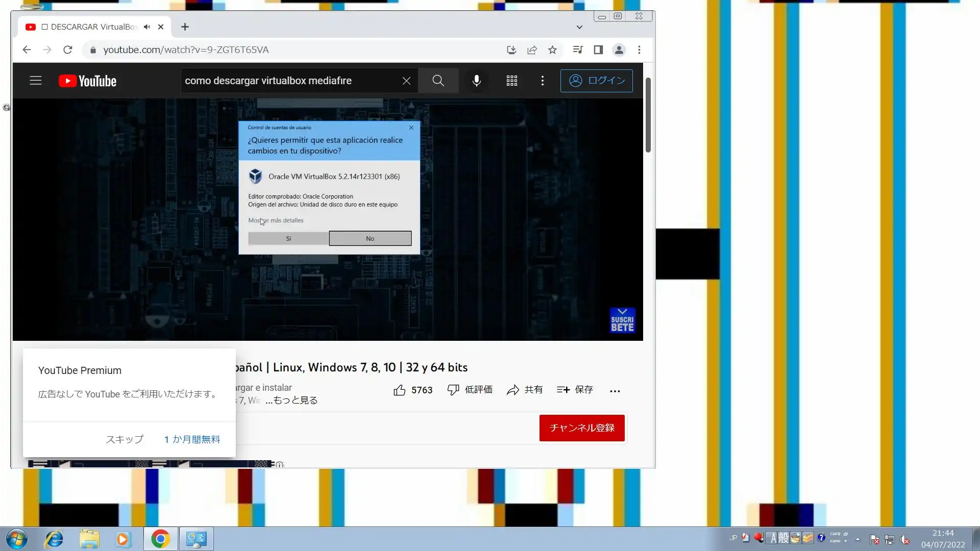980x551 pixels.
Task: Toggle the taskbar volume speaker icon
Action: pos(905,539)
